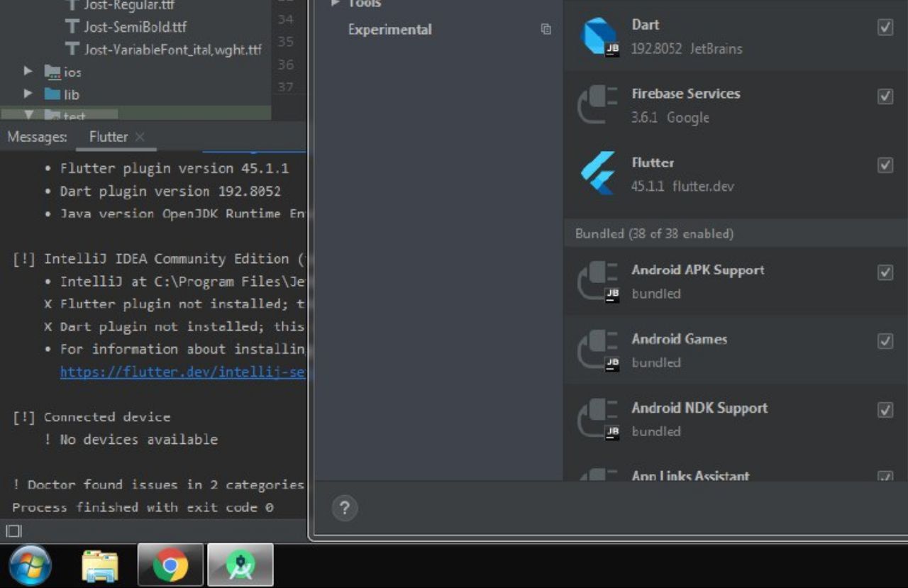
Task: Select Experimental in settings sidebar
Action: click(x=389, y=30)
